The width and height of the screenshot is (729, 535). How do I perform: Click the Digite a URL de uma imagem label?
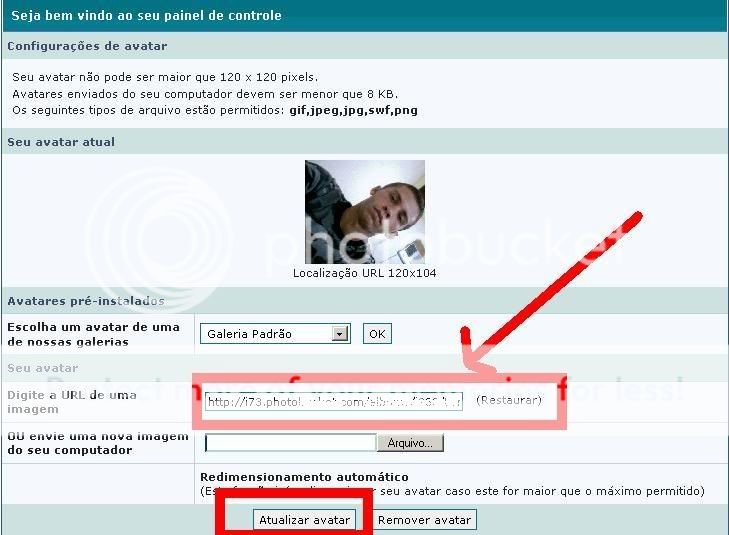point(72,402)
